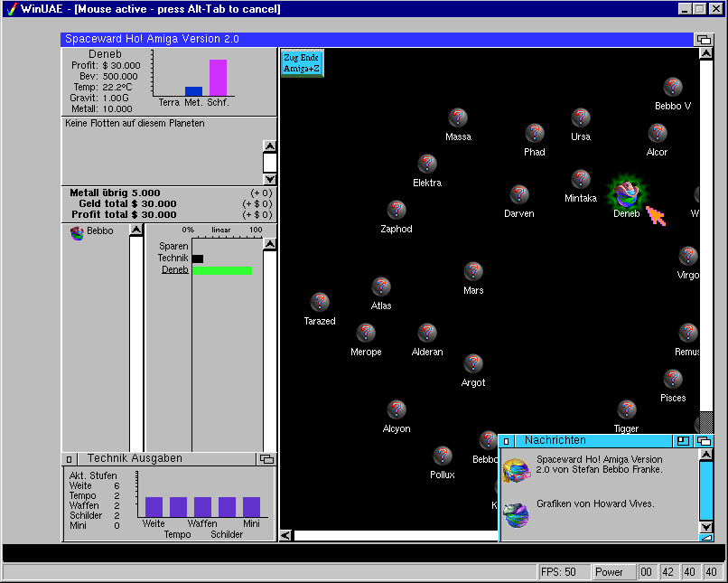Select the planet Tarazed

[x=320, y=302]
